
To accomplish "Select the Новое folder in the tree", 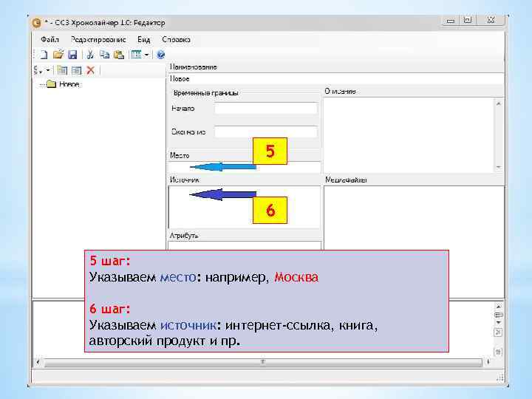I will (x=69, y=84).
